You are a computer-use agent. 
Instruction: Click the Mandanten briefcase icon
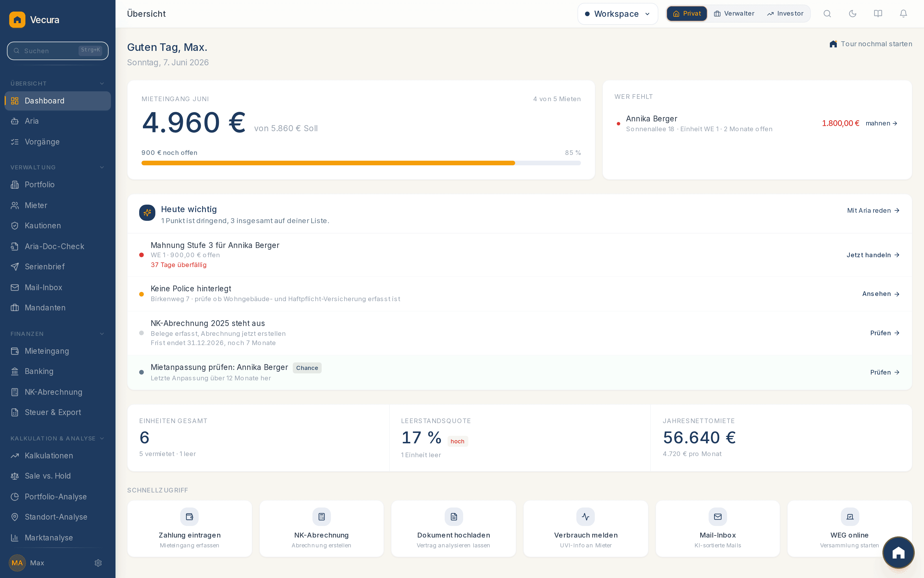click(x=15, y=308)
